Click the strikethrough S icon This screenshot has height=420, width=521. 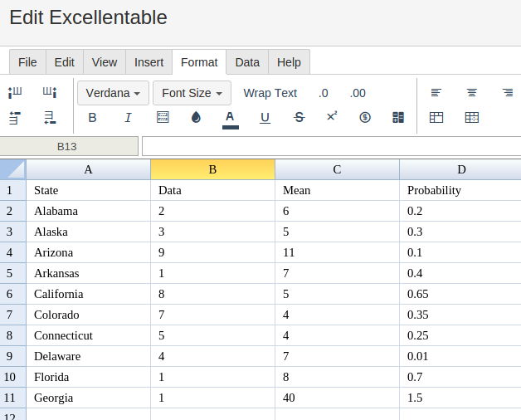tap(299, 117)
